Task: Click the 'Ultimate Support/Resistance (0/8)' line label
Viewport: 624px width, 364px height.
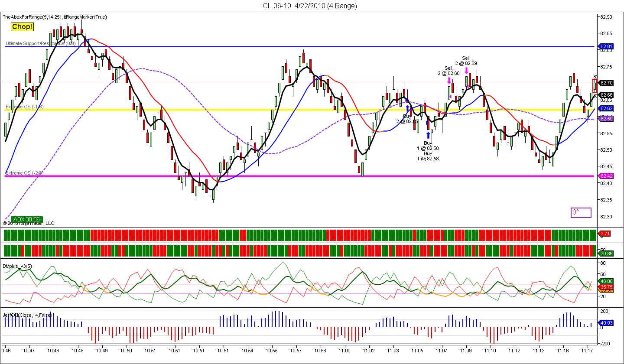Action: pos(41,43)
